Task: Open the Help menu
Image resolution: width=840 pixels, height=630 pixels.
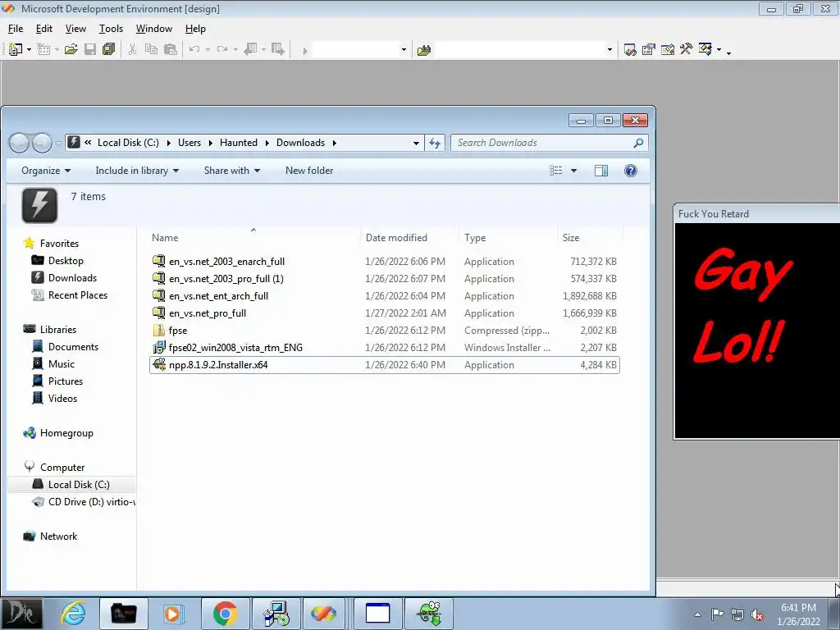Action: (195, 29)
